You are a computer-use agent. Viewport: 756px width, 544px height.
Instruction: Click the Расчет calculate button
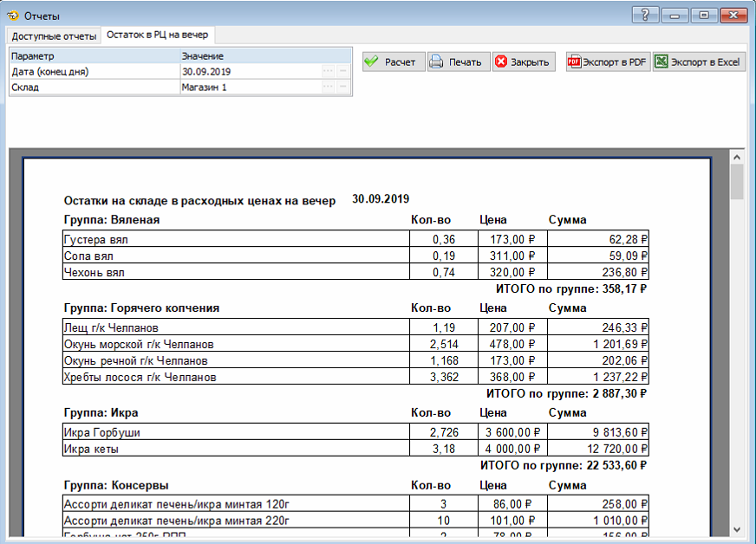pos(393,62)
